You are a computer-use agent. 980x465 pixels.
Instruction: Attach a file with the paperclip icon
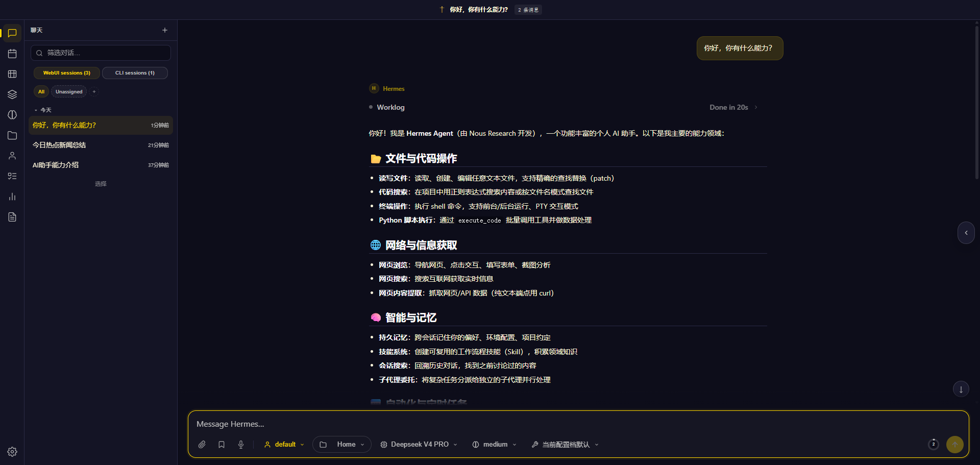[202, 445]
